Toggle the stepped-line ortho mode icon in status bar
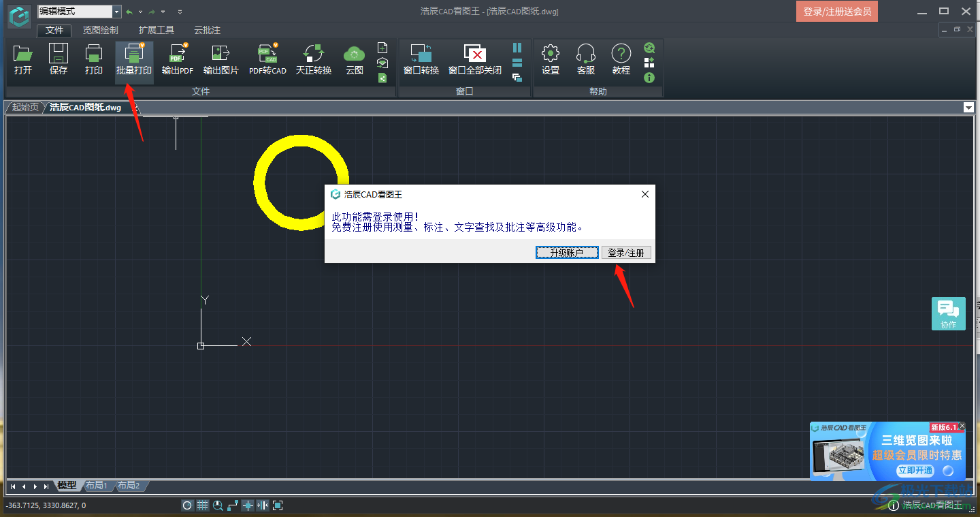The image size is (980, 517). (233, 505)
